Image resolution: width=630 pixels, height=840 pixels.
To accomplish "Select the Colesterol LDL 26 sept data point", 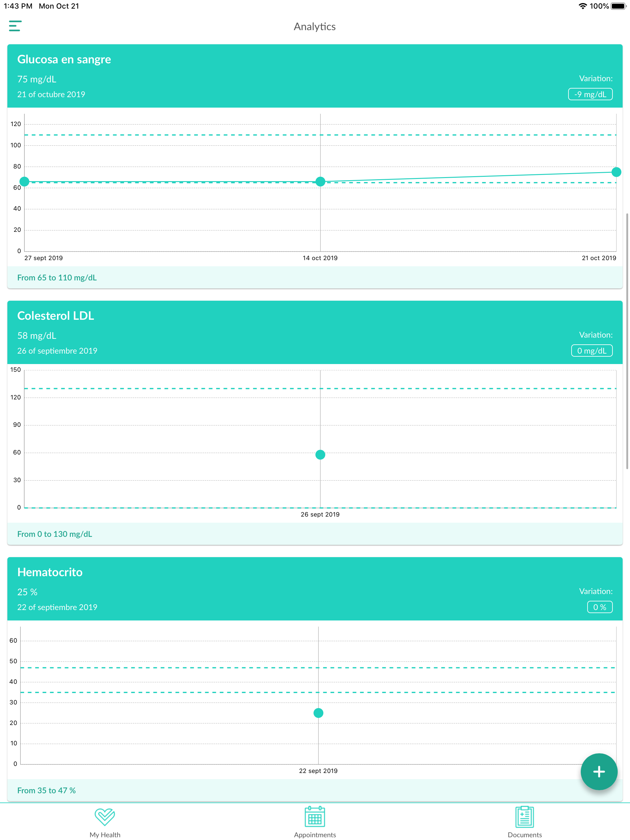I will (x=320, y=454).
